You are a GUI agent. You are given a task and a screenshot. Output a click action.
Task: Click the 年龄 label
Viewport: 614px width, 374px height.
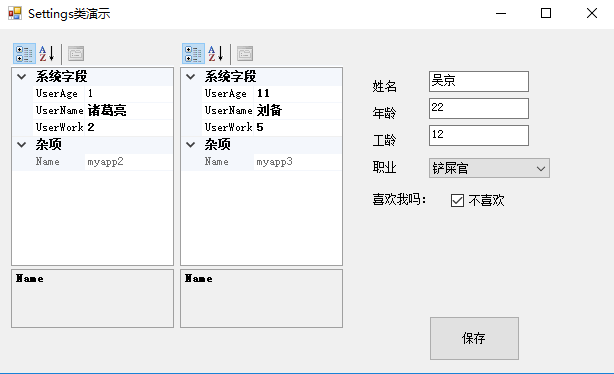point(385,113)
